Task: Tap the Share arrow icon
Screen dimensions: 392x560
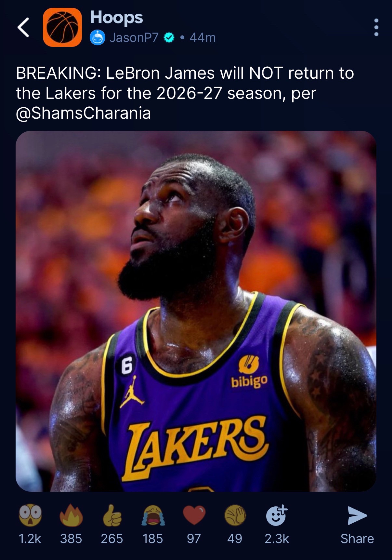Action: [x=357, y=515]
